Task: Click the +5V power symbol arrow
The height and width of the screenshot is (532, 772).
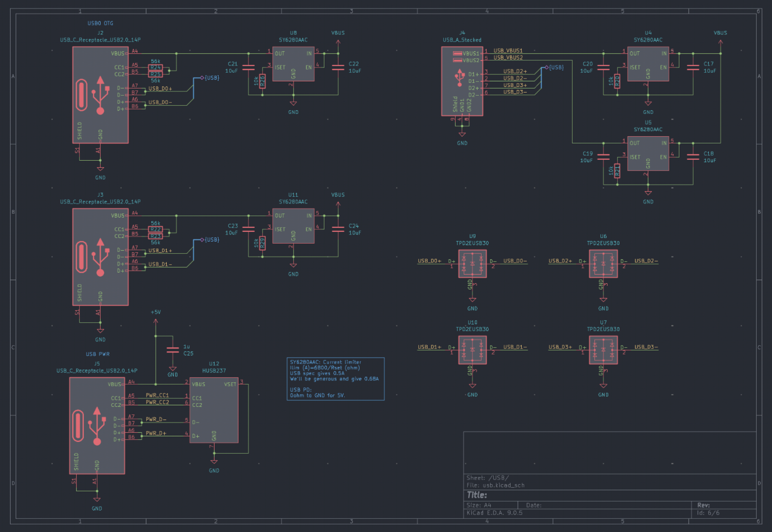Action: coord(156,321)
